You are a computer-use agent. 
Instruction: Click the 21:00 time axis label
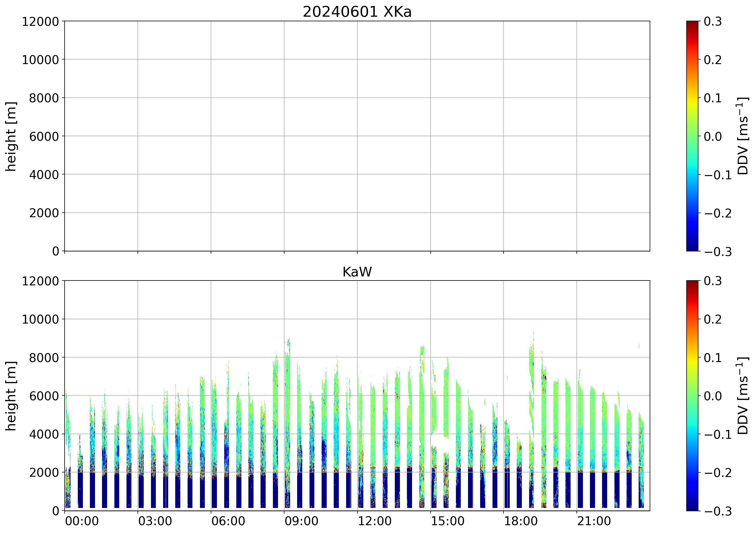coord(594,521)
